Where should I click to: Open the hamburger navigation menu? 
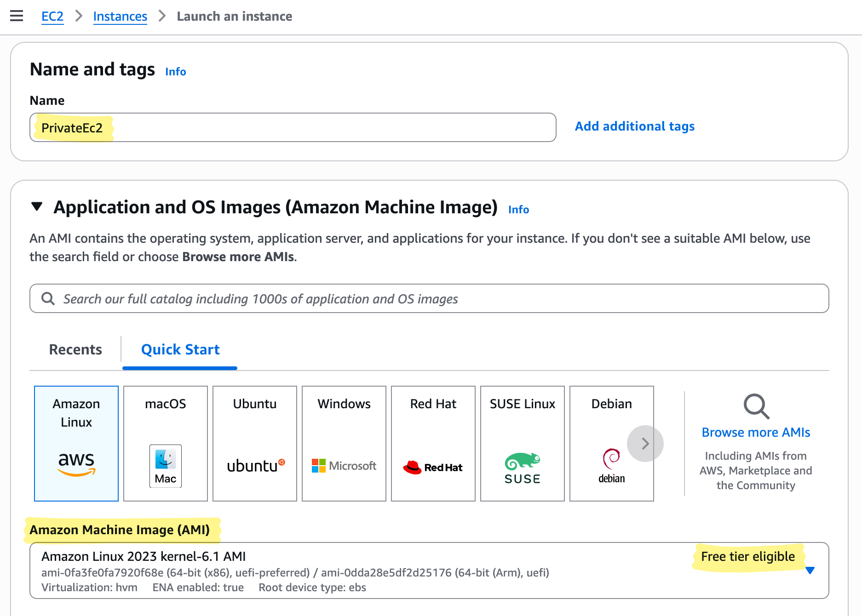[17, 16]
